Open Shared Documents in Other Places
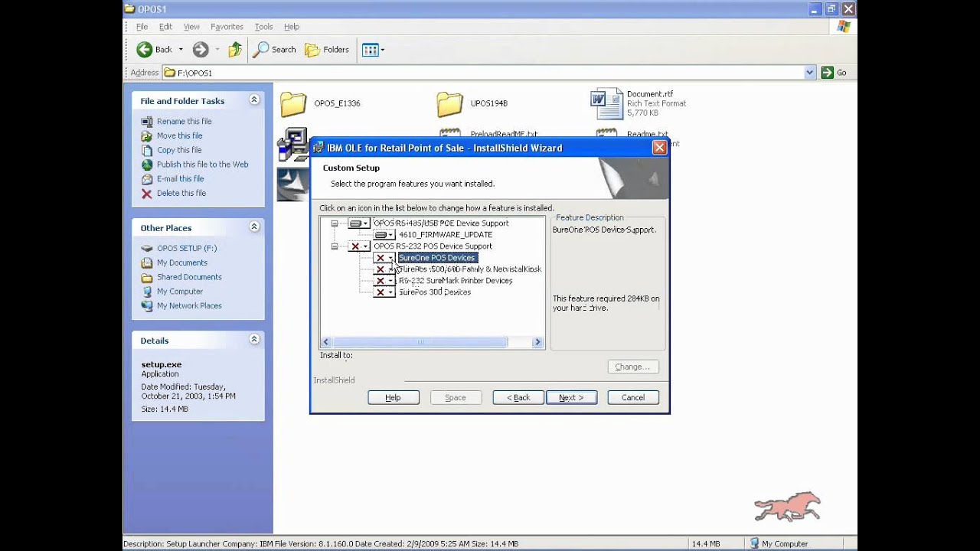 pos(189,277)
